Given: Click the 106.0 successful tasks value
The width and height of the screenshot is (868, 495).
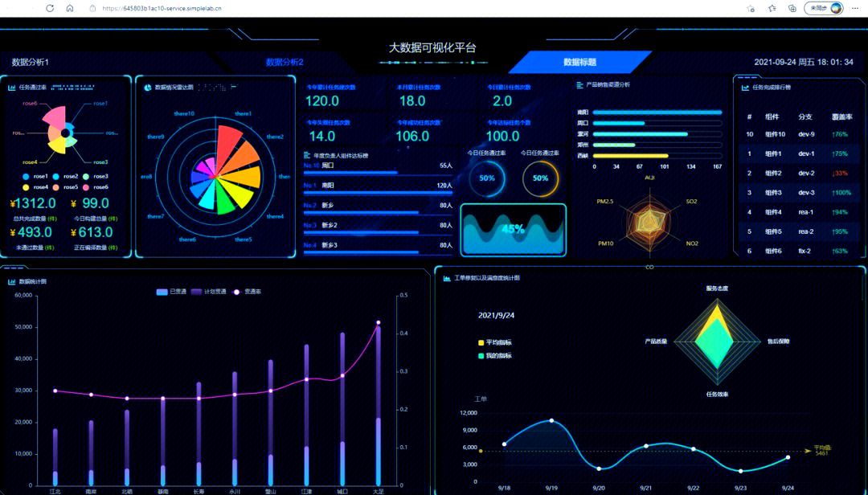Looking at the screenshot, I should pos(412,137).
